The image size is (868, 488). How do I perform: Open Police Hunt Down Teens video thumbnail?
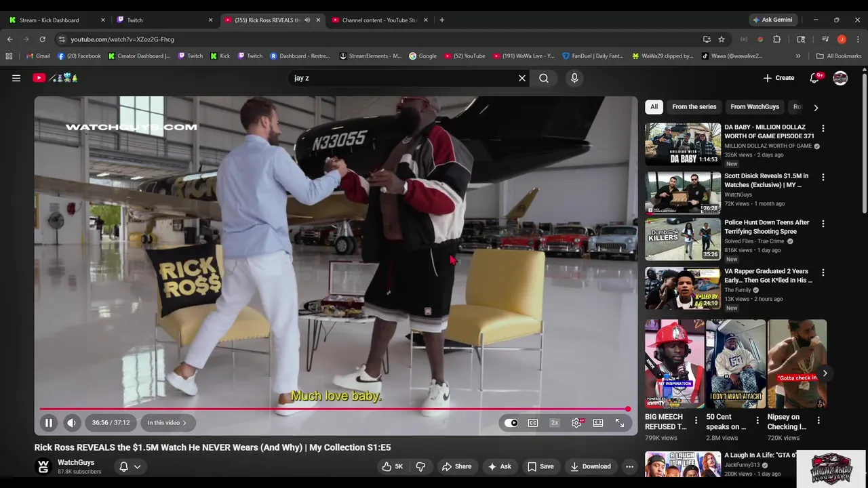(x=683, y=239)
